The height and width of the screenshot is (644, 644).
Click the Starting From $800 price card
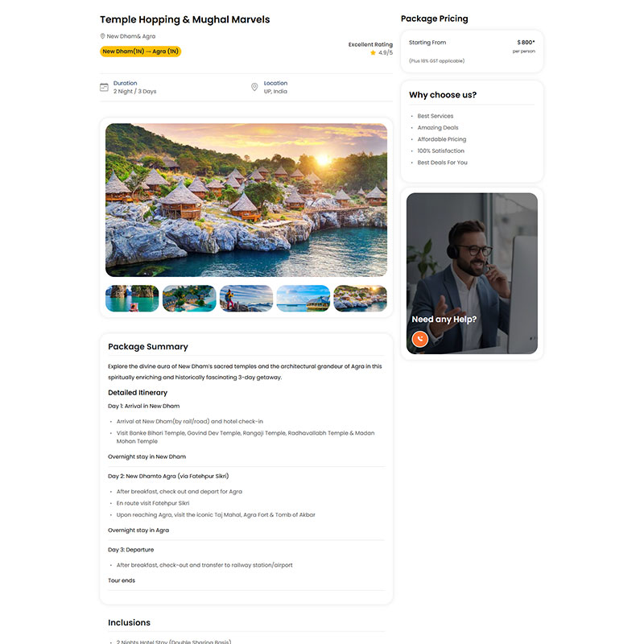click(x=472, y=52)
